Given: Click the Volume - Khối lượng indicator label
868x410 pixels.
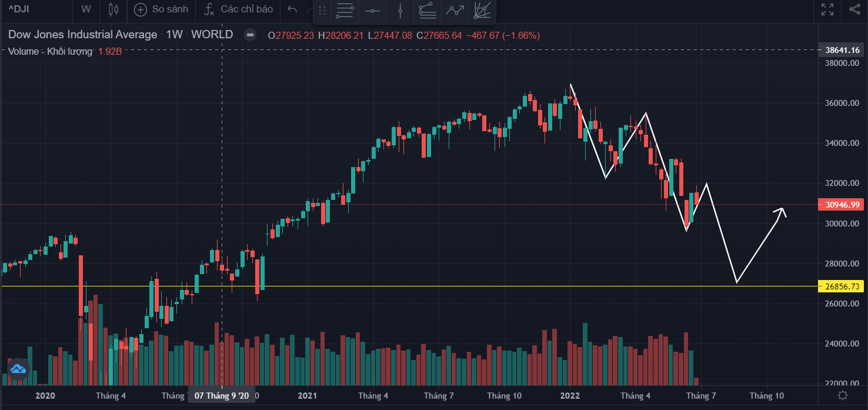Looking at the screenshot, I should click(x=50, y=51).
